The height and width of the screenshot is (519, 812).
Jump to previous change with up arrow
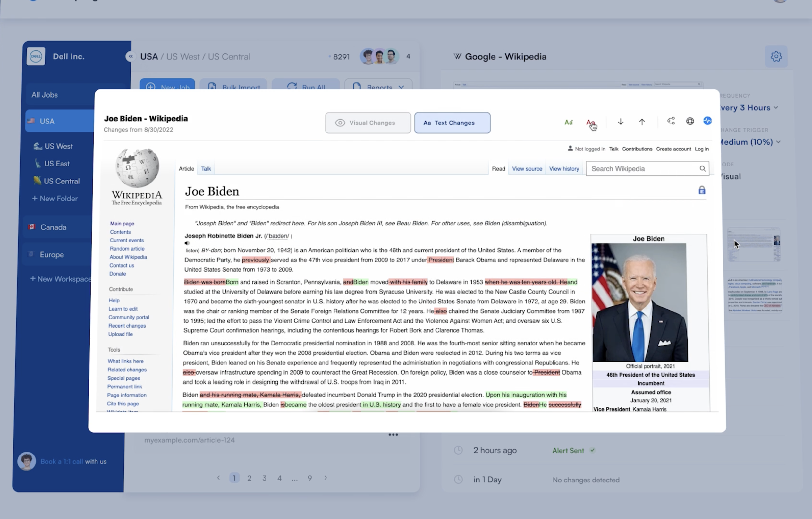coord(642,122)
